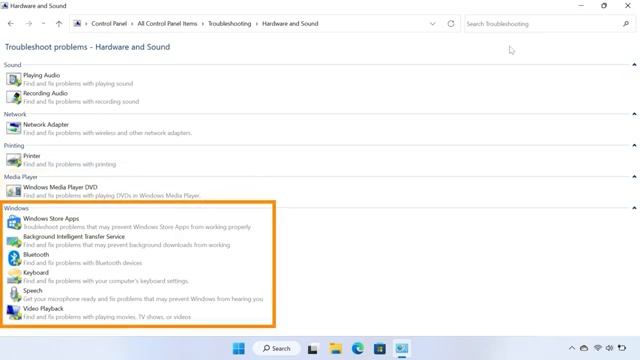Select Troubleshooting in the breadcrumb

229,24
